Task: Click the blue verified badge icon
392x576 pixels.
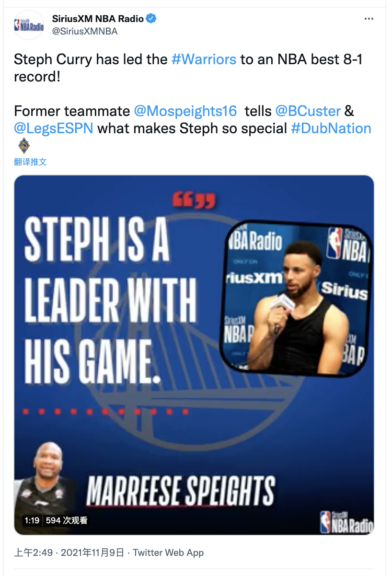Action: click(152, 19)
